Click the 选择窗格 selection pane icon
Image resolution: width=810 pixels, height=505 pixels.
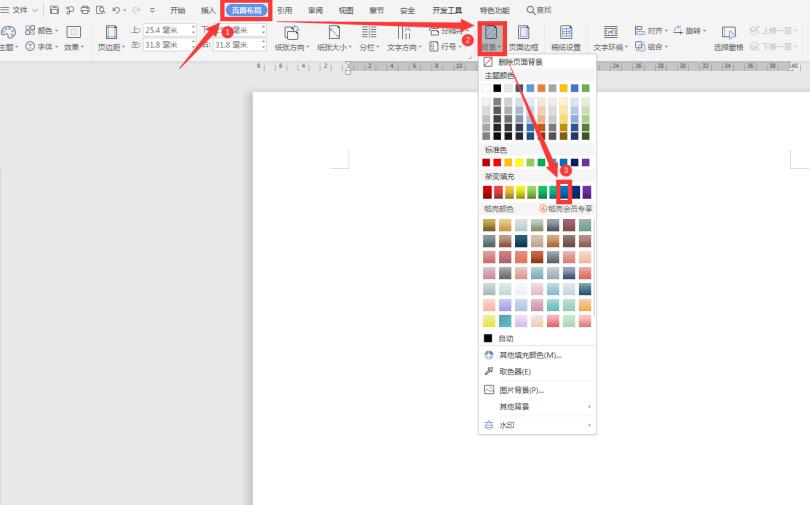tap(728, 38)
